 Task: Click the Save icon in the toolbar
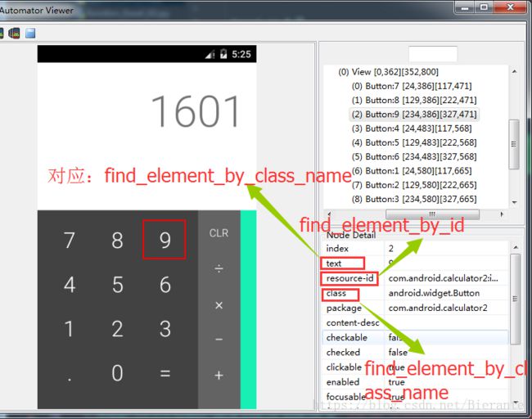pos(30,34)
